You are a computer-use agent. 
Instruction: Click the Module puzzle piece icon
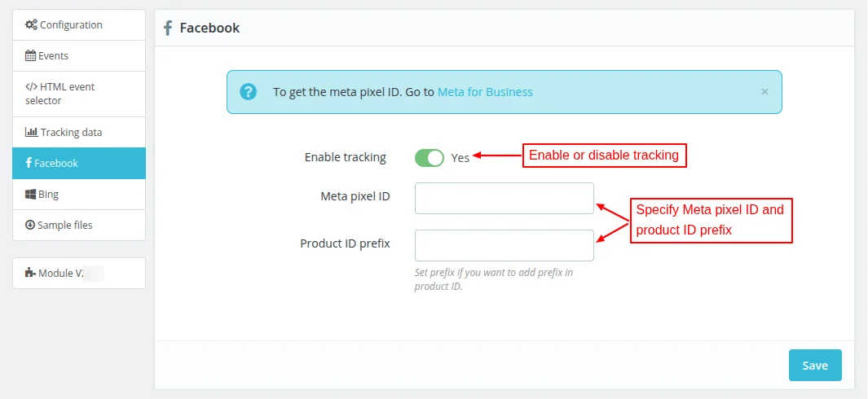point(31,273)
